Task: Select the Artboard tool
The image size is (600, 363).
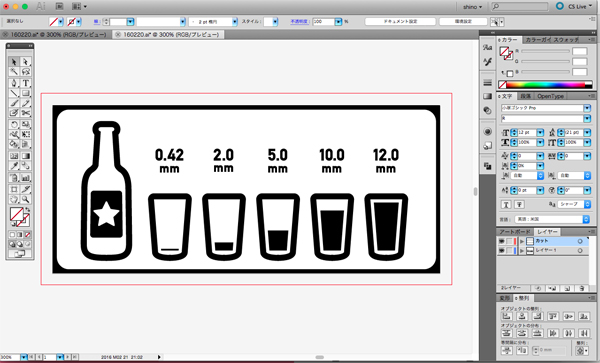Action: (14, 189)
